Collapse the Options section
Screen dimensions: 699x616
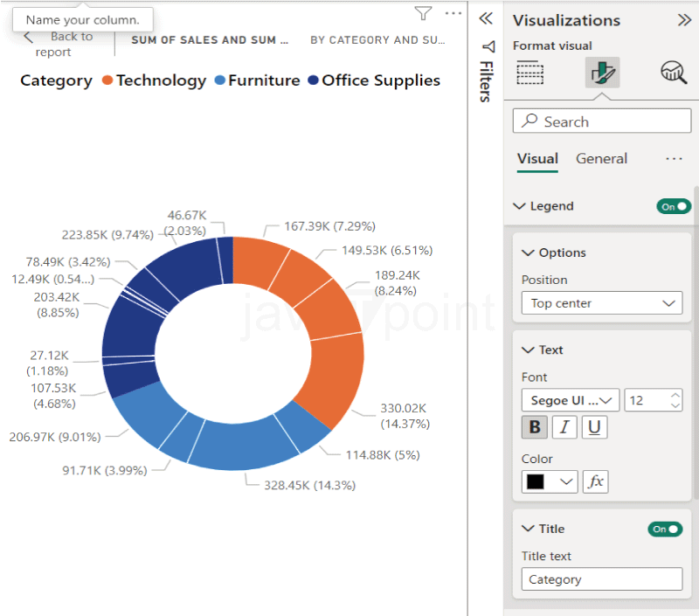(x=528, y=253)
